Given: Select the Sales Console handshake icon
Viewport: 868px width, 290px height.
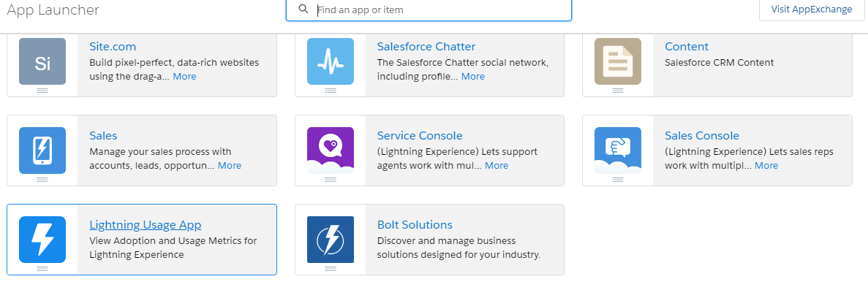Looking at the screenshot, I should [x=618, y=150].
